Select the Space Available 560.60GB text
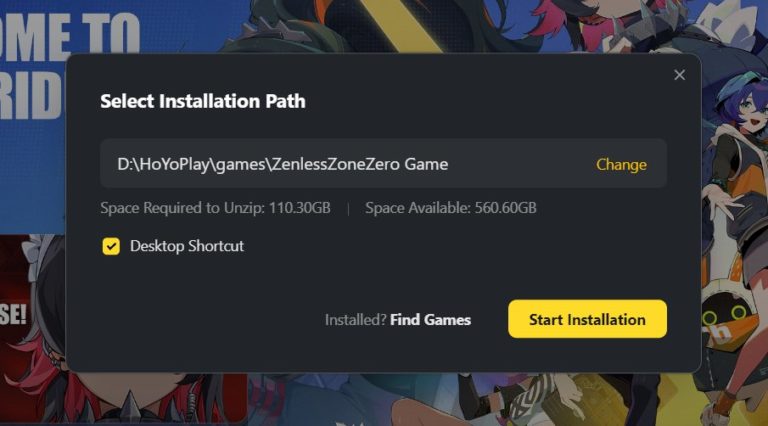Image resolution: width=768 pixels, height=426 pixels. pos(451,208)
